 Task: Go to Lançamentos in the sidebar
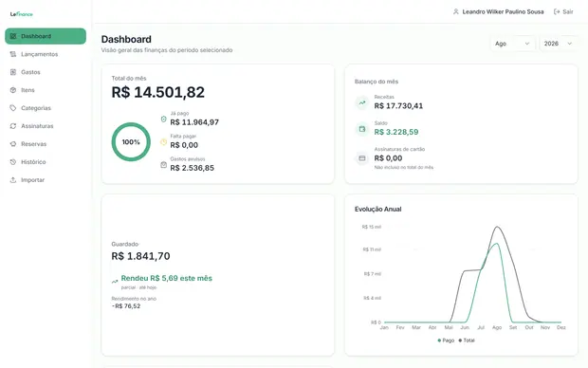coord(46,54)
